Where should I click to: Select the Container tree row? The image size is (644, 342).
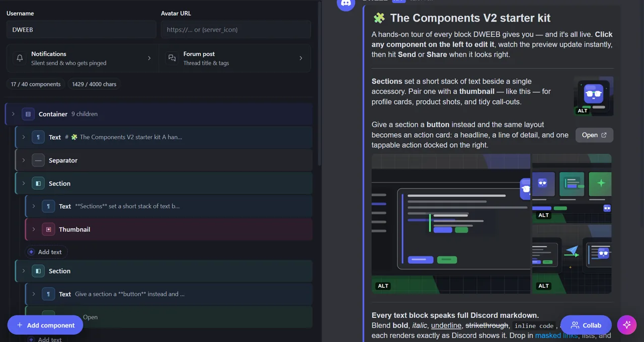(159, 114)
